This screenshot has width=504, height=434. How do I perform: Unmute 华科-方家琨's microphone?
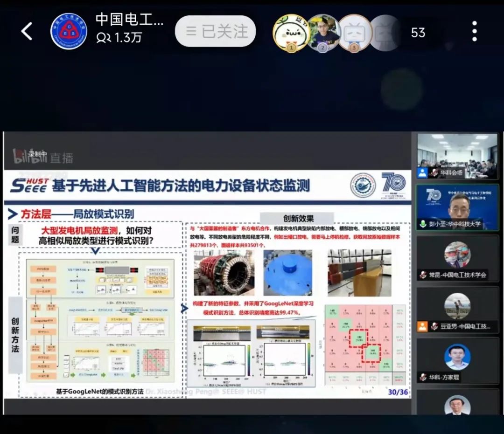[x=422, y=377]
